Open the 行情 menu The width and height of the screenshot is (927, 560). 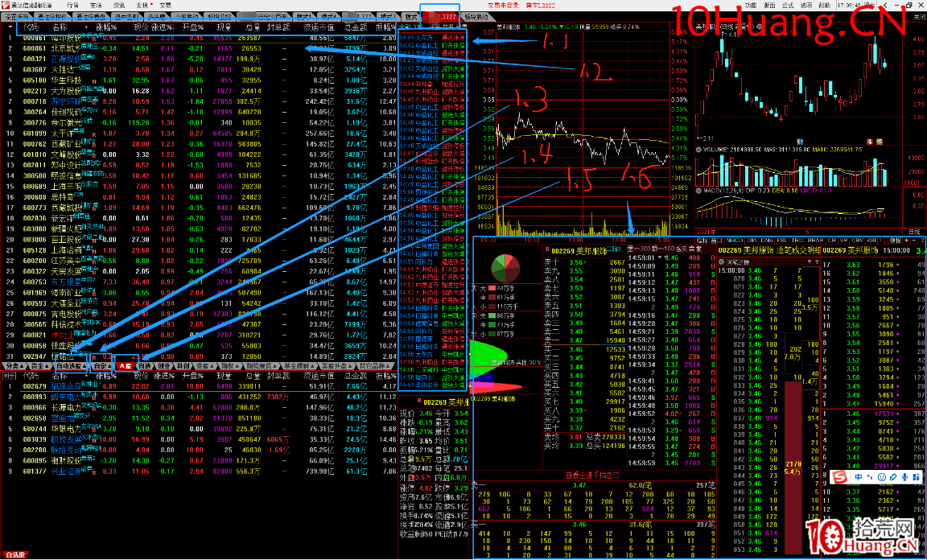click(72, 5)
